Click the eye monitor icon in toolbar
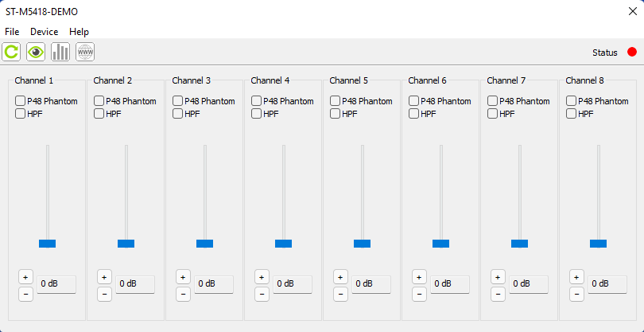644x332 pixels. coord(36,53)
